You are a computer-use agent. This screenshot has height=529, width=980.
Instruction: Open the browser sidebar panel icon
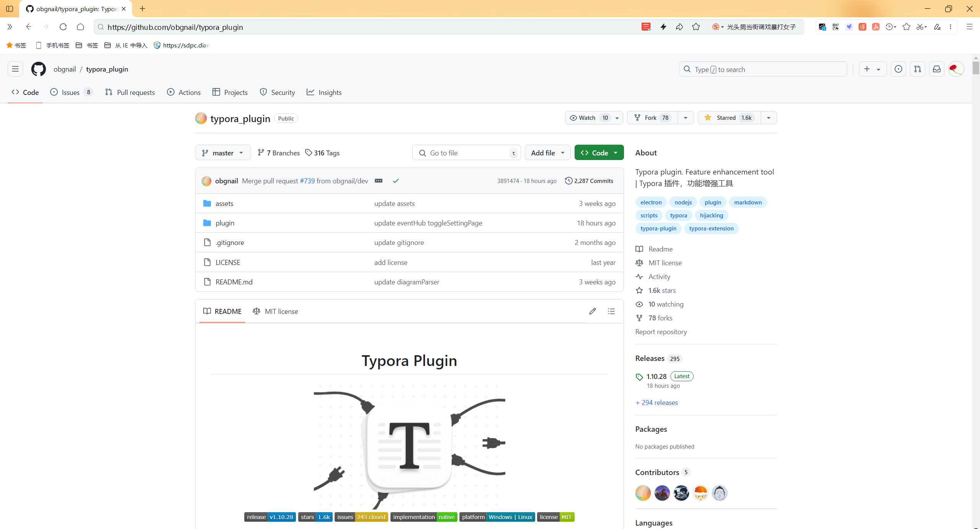point(10,8)
